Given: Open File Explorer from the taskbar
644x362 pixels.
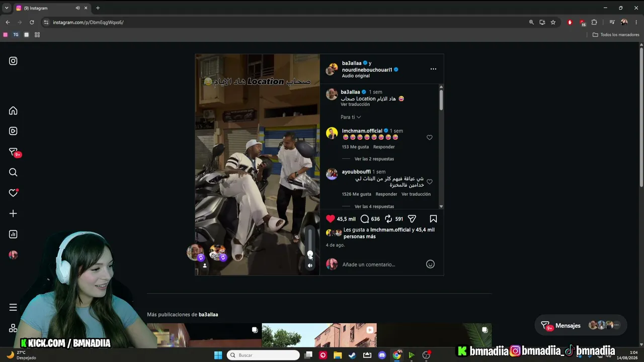Looking at the screenshot, I should [x=338, y=355].
